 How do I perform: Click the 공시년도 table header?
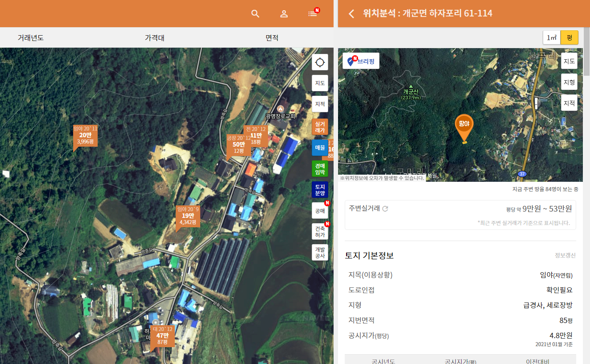click(x=383, y=361)
